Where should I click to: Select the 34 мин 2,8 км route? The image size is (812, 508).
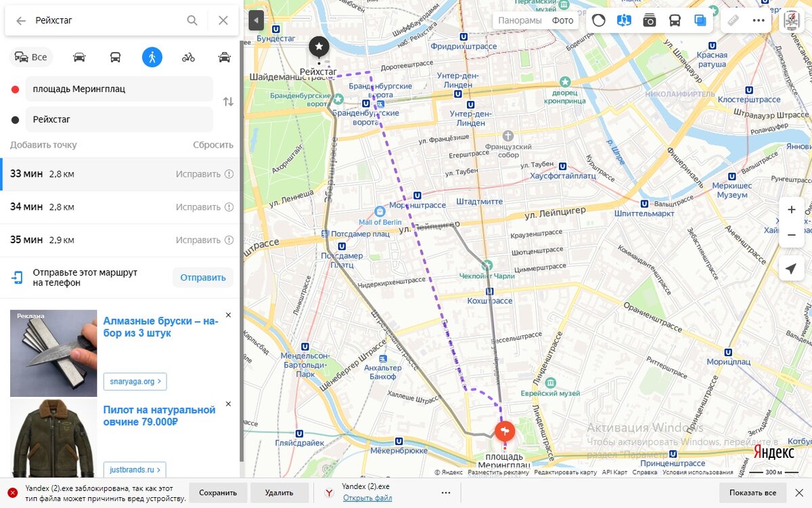[121, 207]
